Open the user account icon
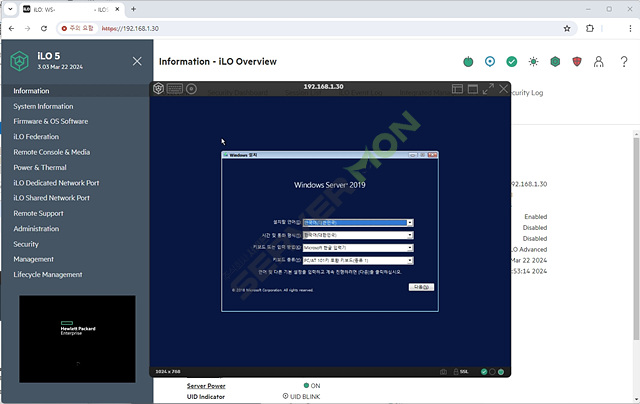 (598, 62)
